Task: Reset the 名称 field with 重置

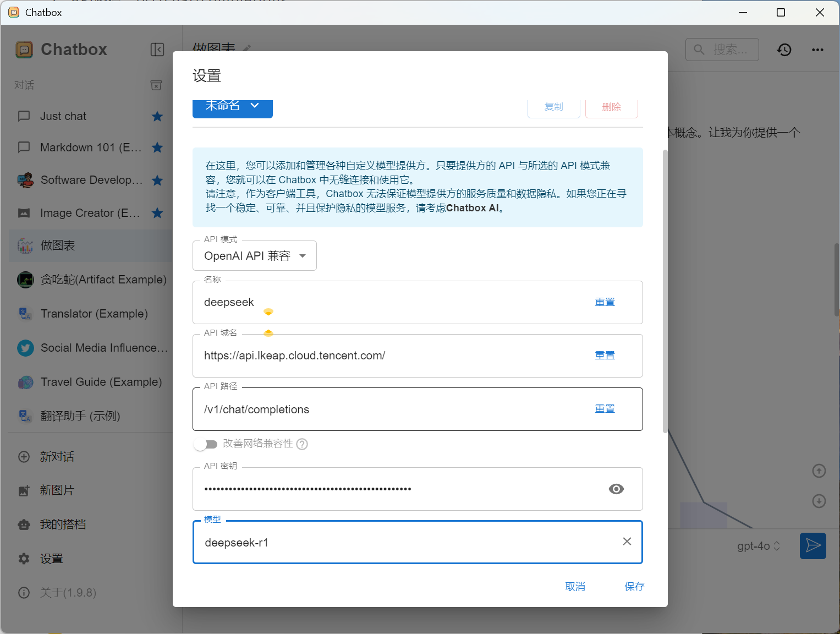Action: coord(605,302)
